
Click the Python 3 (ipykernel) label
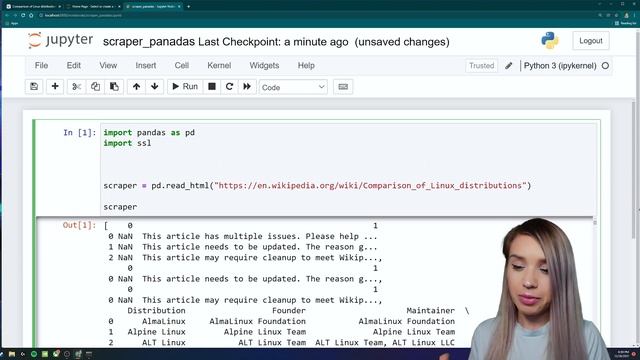pyautogui.click(x=560, y=66)
